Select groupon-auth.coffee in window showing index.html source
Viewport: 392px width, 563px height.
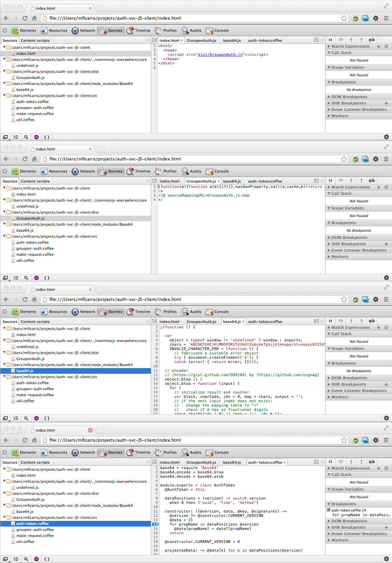35,108
